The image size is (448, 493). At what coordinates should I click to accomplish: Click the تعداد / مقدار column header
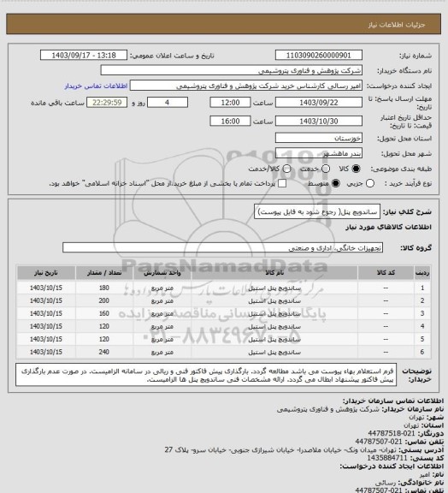coord(104,273)
